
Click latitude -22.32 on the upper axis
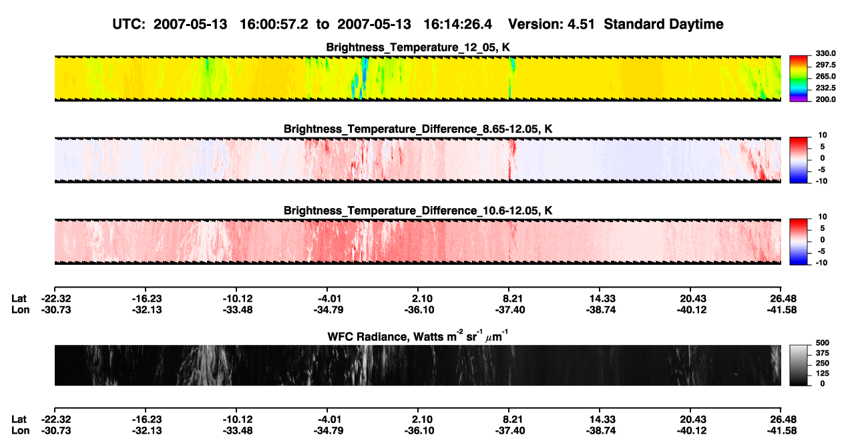[x=55, y=299]
